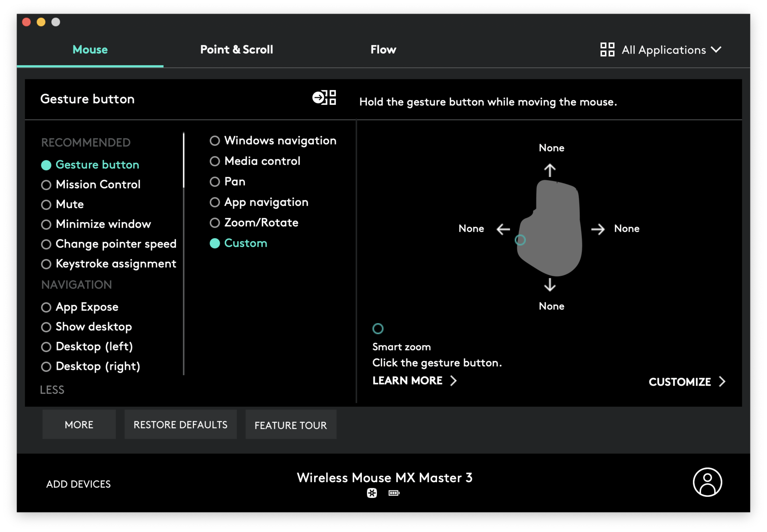This screenshot has width=767, height=532.
Task: Select the gesture button hotspot on mouse
Action: pos(520,240)
